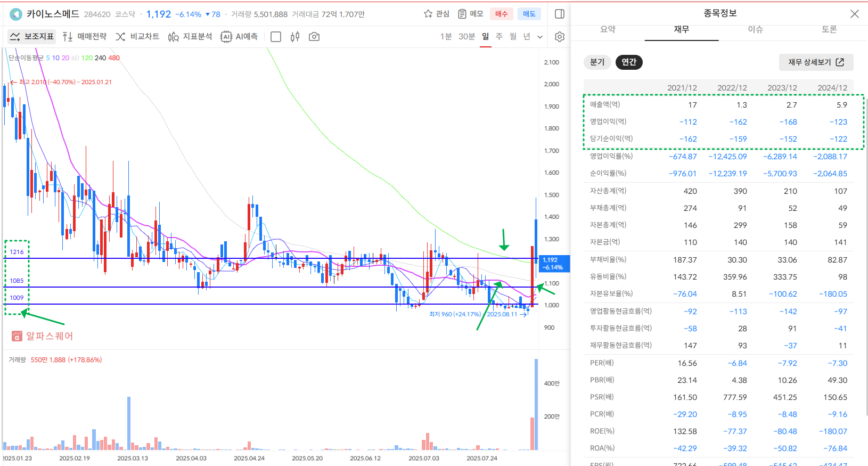Click the financial panel scrollbar
868x466 pixels.
[866, 256]
